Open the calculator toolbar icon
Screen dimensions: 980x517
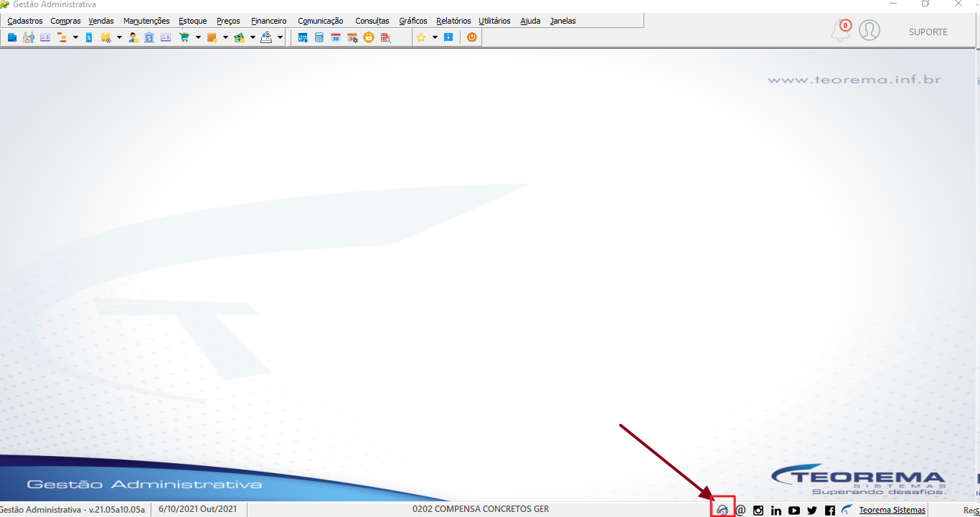(x=319, y=37)
